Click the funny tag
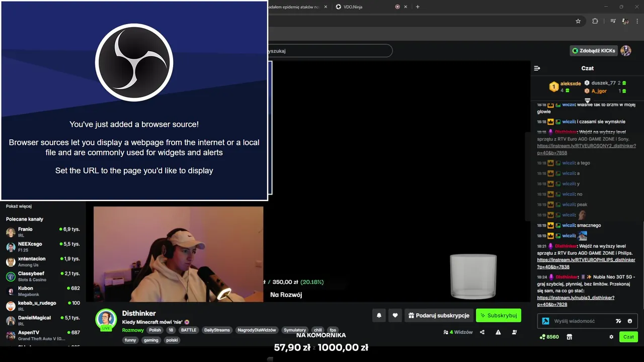Image resolution: width=644 pixels, height=362 pixels. pos(130,340)
